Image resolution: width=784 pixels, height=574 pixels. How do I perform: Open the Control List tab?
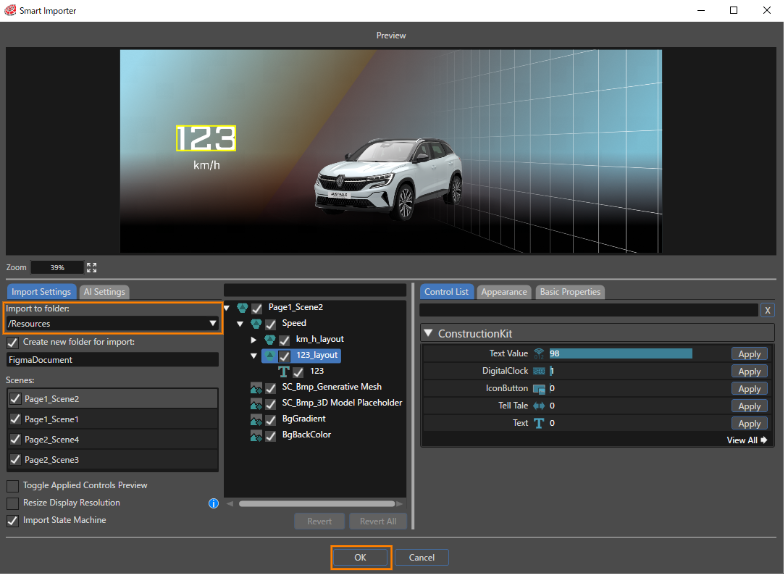[x=446, y=292]
